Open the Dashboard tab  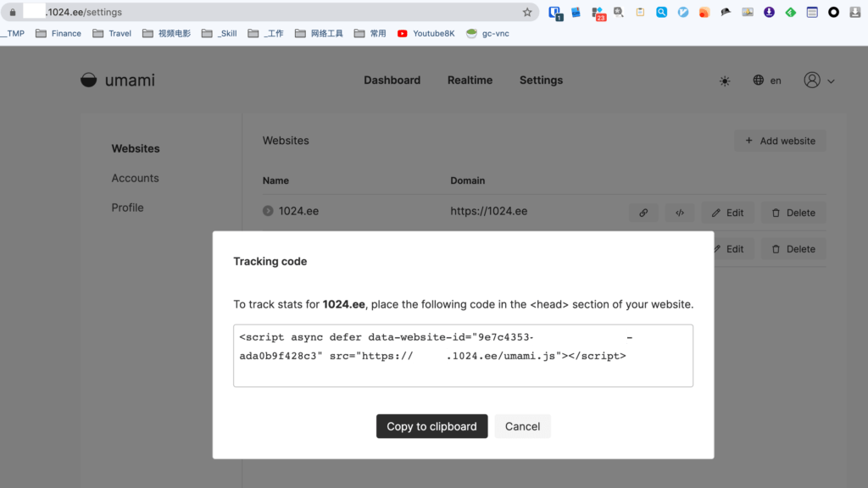(392, 80)
